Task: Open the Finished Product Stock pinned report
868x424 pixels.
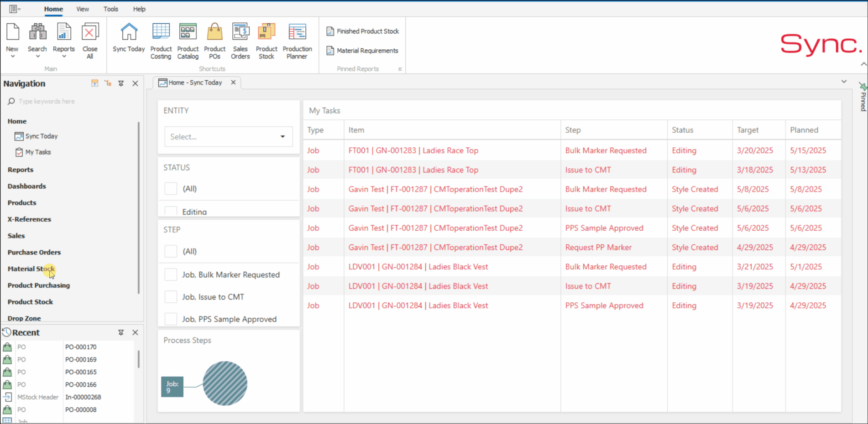Action: (x=363, y=31)
